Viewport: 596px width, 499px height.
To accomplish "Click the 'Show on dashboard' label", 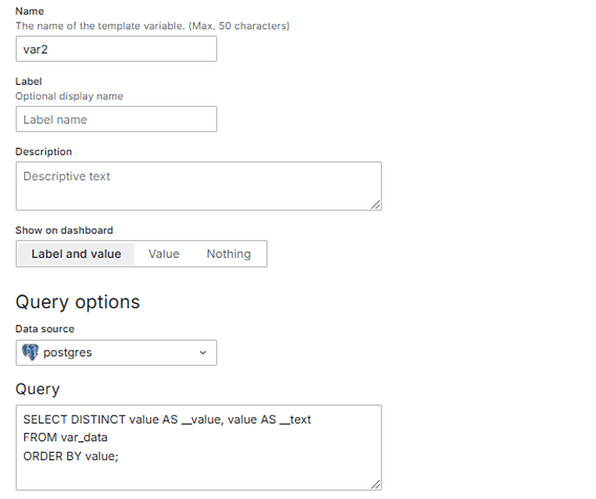I will tap(64, 230).
